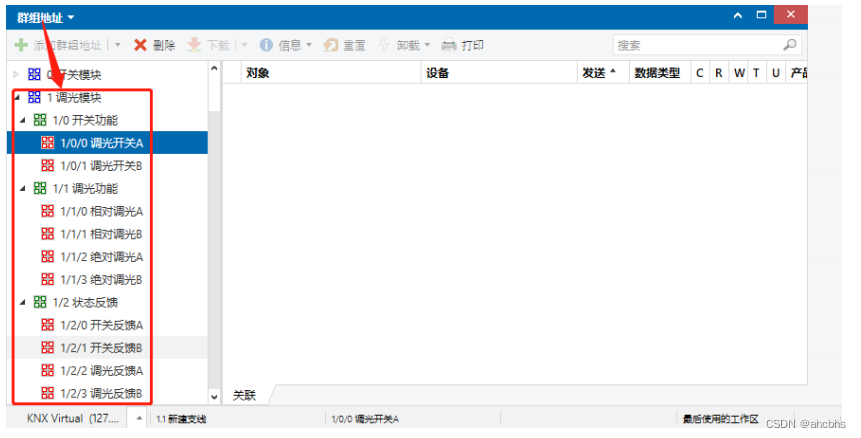The width and height of the screenshot is (861, 438).
Task: Switch to the 关联 tab
Action: 244,395
